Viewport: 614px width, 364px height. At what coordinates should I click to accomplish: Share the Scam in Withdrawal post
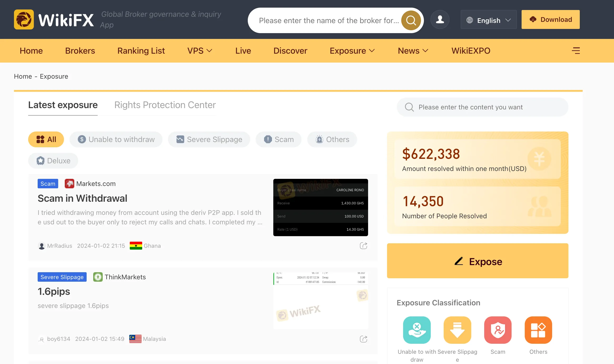coord(363,246)
